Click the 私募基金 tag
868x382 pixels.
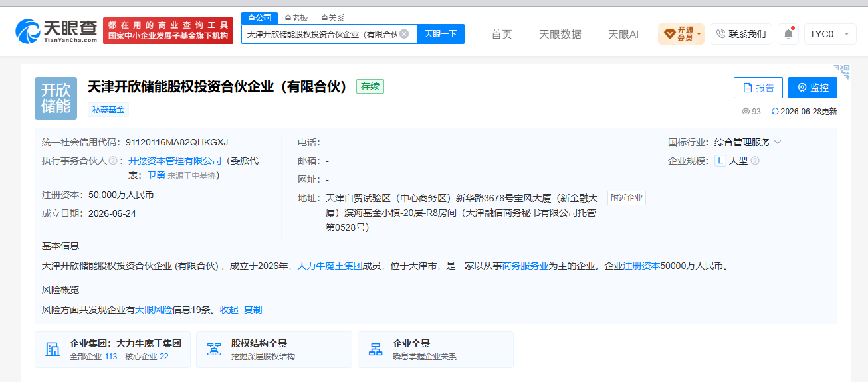(108, 110)
